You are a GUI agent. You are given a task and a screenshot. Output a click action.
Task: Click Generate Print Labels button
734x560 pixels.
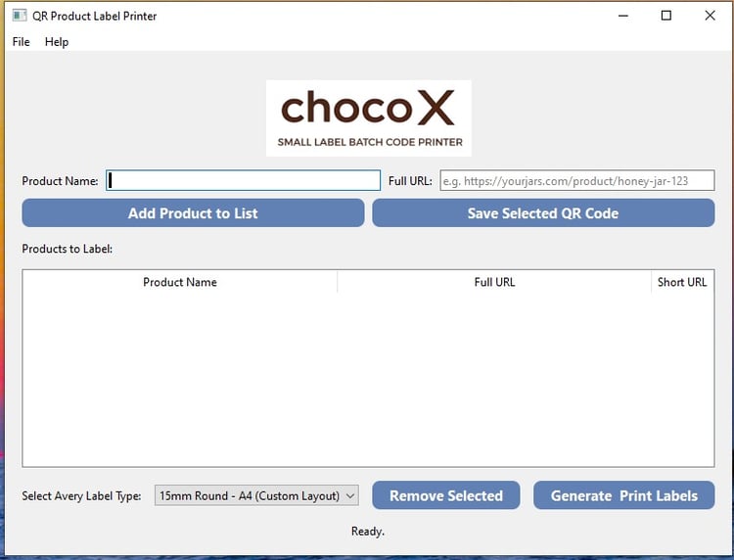(624, 495)
